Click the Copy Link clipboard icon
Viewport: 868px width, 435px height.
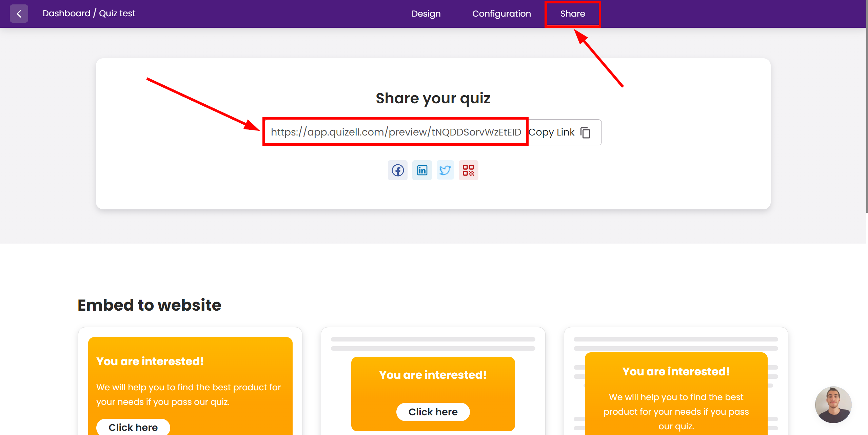pyautogui.click(x=586, y=132)
